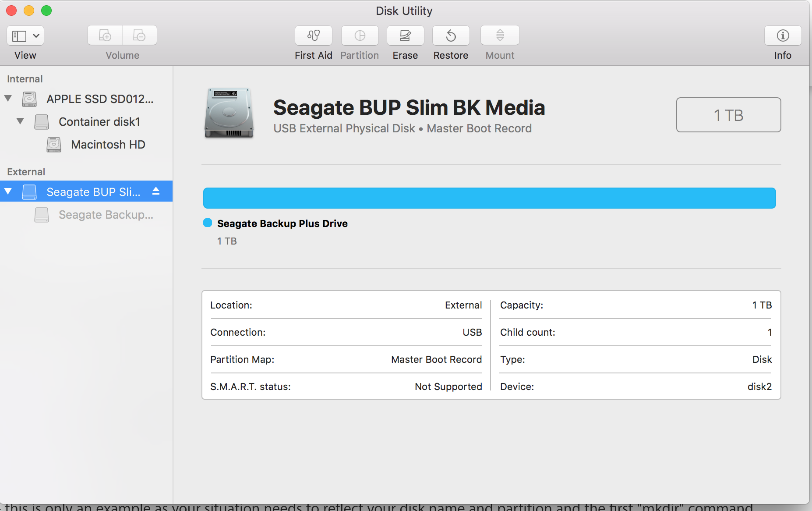
Task: Click the Restore toolbar icon
Action: [451, 35]
